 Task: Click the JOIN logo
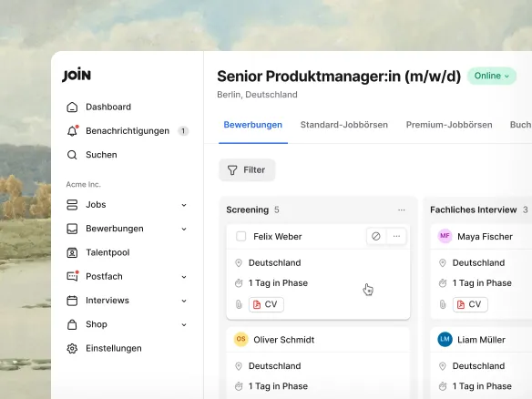point(77,75)
